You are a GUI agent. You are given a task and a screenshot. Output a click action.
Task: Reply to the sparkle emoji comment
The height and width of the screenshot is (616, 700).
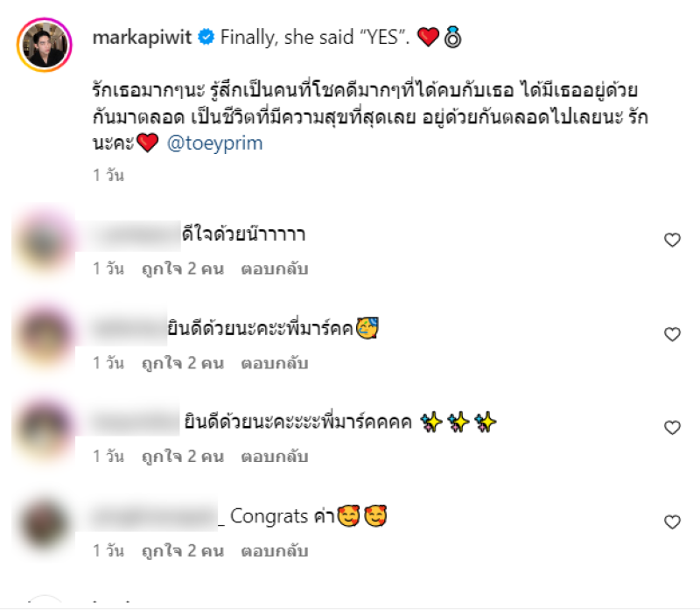tap(275, 457)
